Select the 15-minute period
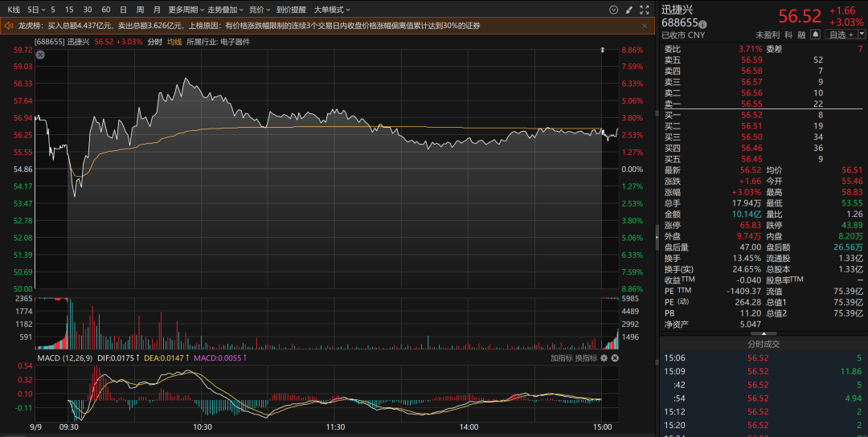The width and height of the screenshot is (868, 437). pos(69,10)
